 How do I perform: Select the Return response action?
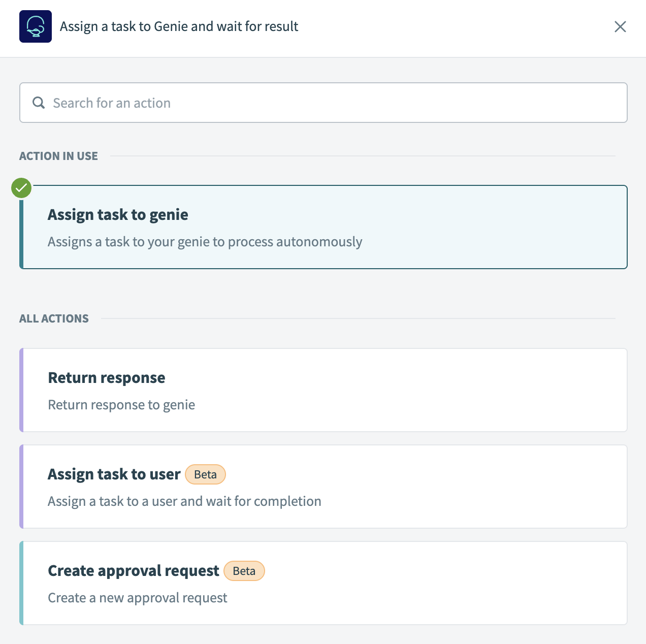click(323, 390)
